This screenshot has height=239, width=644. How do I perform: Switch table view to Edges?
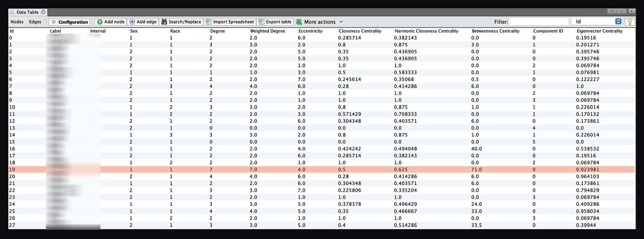[x=35, y=22]
